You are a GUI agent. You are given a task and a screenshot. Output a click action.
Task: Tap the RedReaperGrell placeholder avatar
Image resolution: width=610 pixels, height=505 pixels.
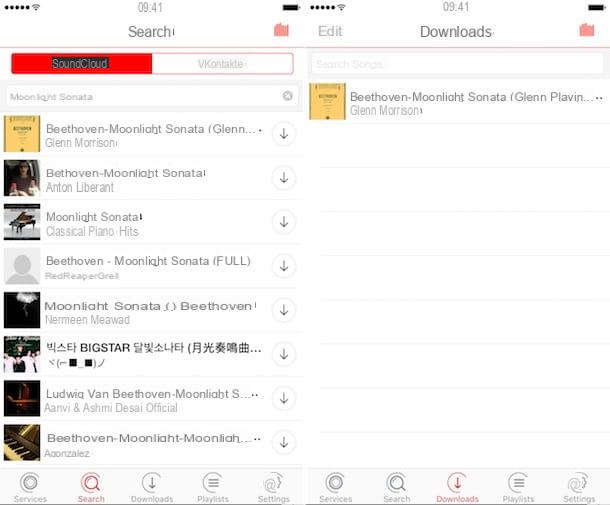coord(22,266)
